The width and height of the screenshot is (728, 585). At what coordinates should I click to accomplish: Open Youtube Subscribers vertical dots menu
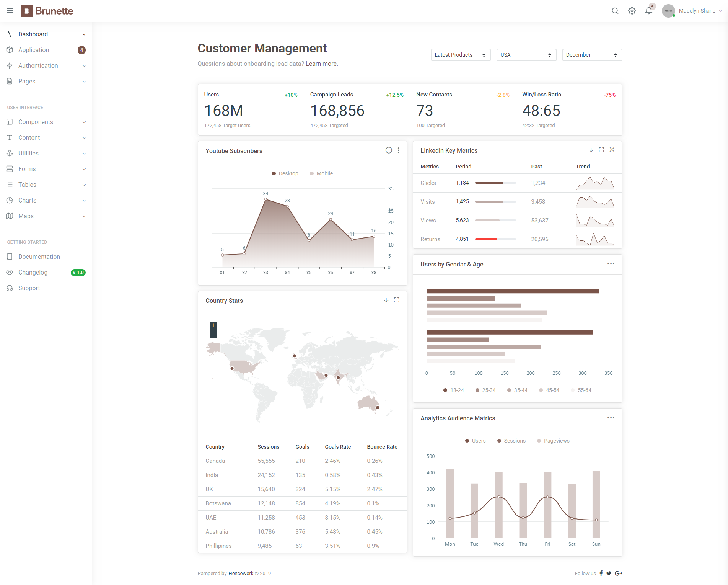click(399, 150)
